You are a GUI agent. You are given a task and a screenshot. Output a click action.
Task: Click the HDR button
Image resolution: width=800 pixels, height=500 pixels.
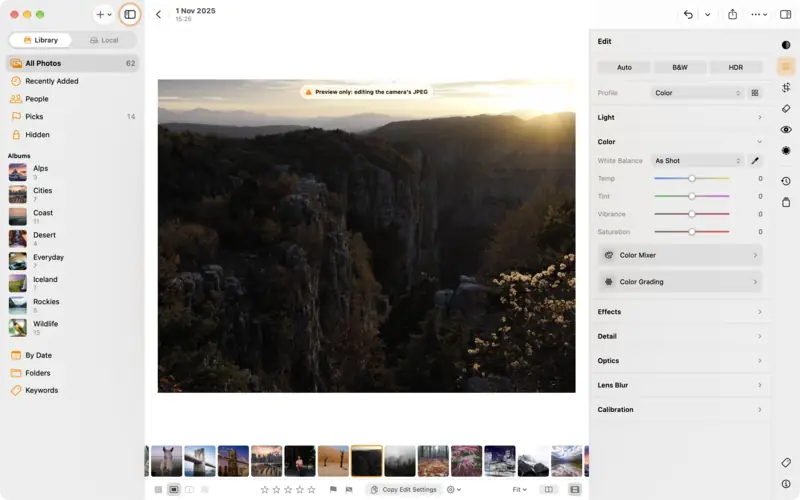(736, 67)
